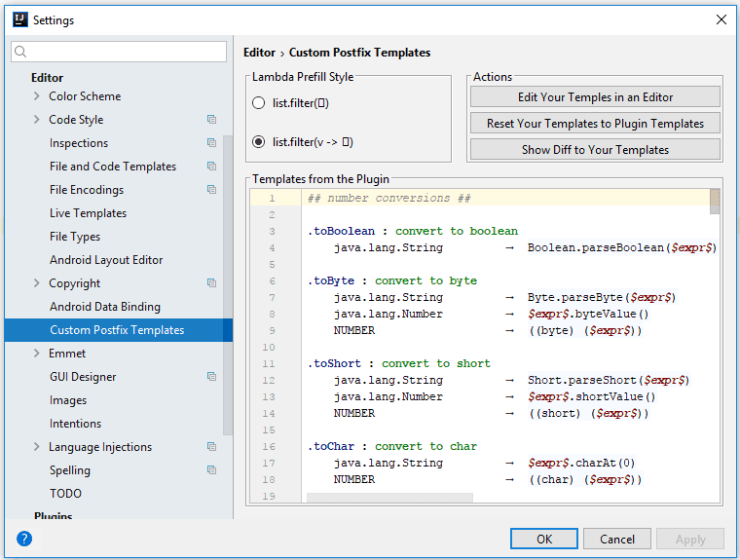The image size is (740, 560).
Task: Click the copy icon beside File Encodings
Action: 211,190
